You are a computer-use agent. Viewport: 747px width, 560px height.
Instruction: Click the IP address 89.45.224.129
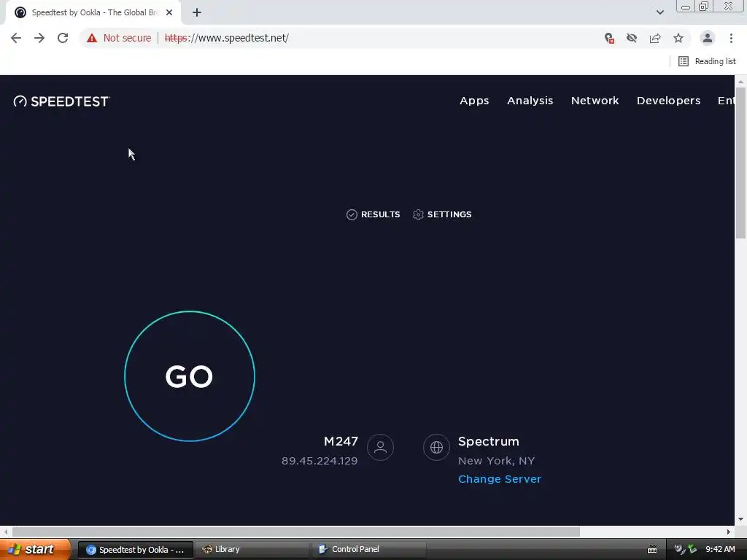click(x=320, y=461)
